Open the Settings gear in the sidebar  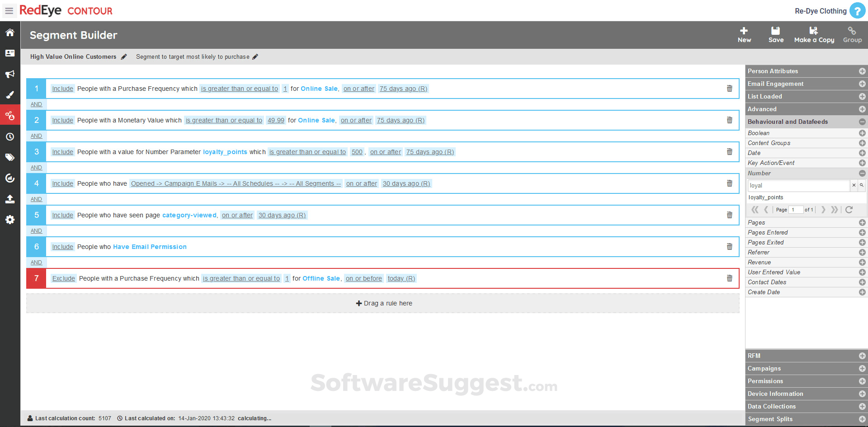click(9, 220)
